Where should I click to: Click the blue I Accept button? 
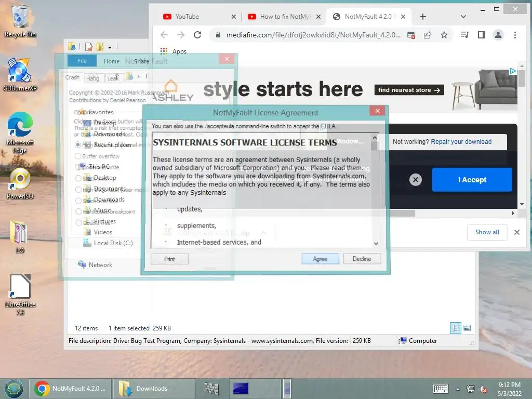coord(472,180)
